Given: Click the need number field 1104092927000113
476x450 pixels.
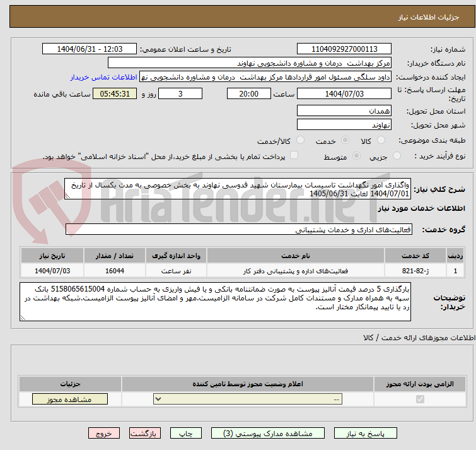Looking at the screenshot, I should [344, 49].
